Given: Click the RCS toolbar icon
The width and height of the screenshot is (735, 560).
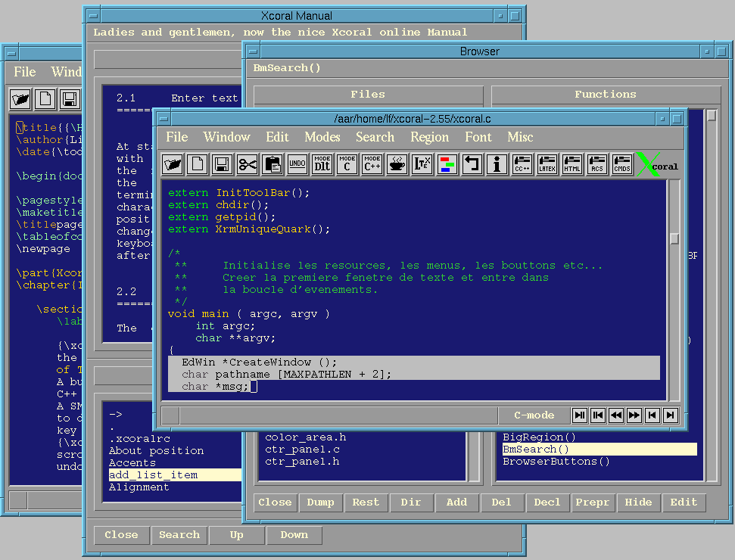Looking at the screenshot, I should point(597,164).
